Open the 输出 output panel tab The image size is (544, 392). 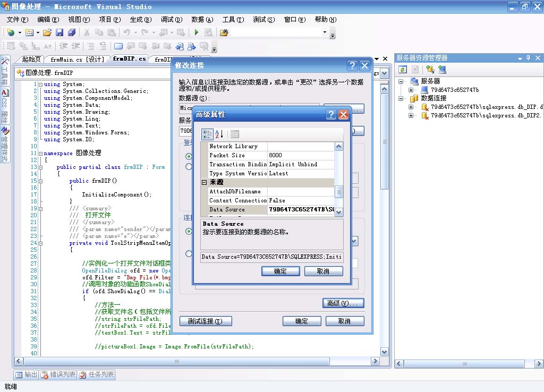click(27, 374)
